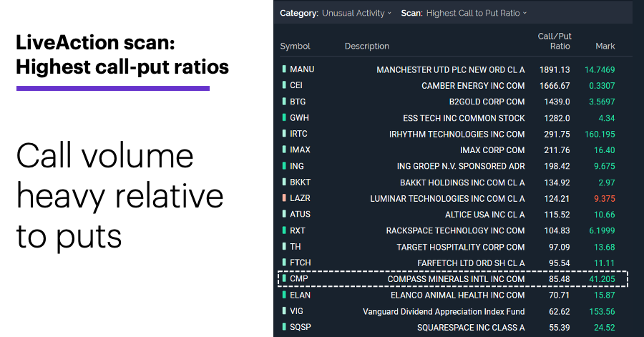
Task: Select the IMAX ticker symbol
Action: (301, 150)
